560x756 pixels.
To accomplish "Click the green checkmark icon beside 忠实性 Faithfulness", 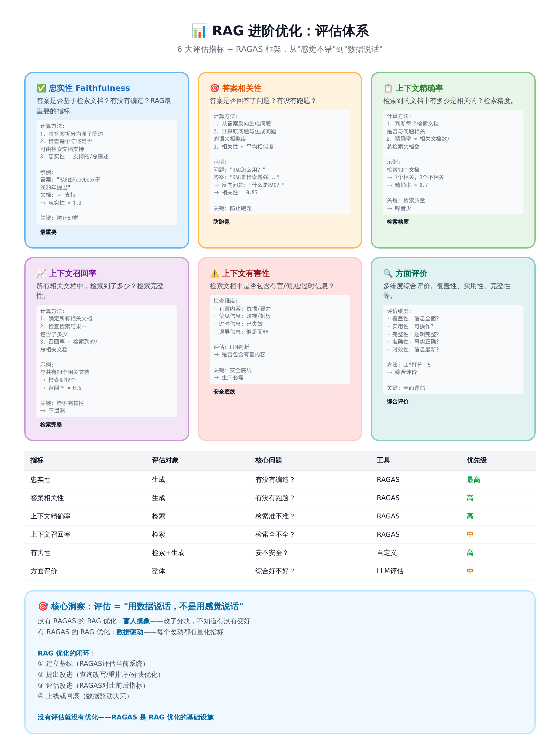I will point(41,88).
